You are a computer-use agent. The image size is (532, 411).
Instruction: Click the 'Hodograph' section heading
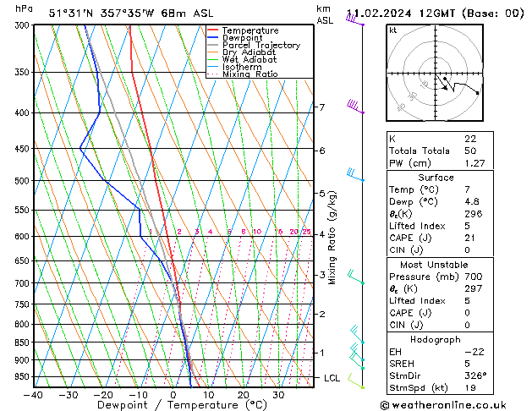[436, 340]
